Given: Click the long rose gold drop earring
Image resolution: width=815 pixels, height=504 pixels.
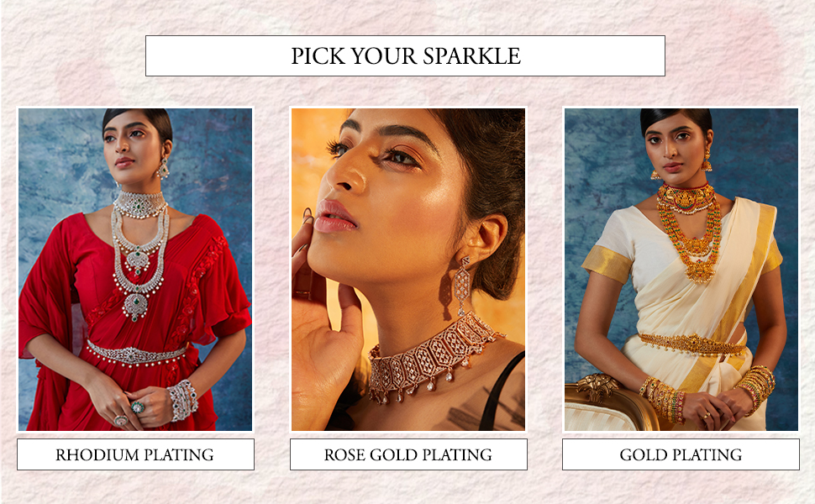Looking at the screenshot, I should coord(460,285).
